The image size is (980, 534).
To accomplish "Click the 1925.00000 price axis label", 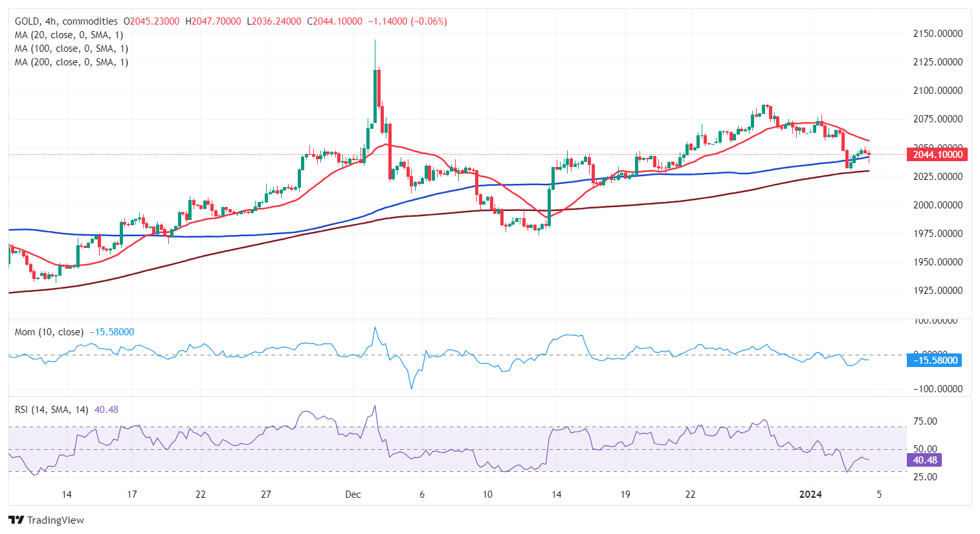I will pos(938,291).
